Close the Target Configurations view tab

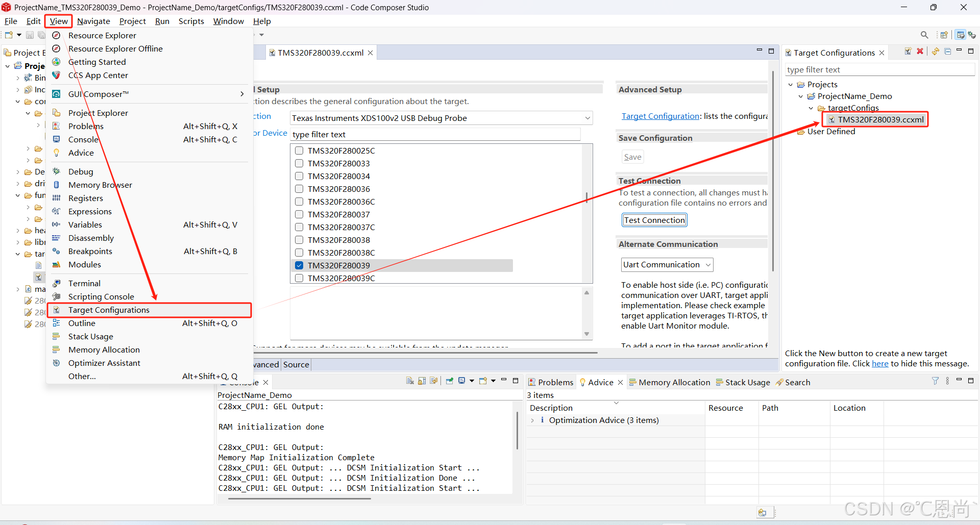pos(881,53)
